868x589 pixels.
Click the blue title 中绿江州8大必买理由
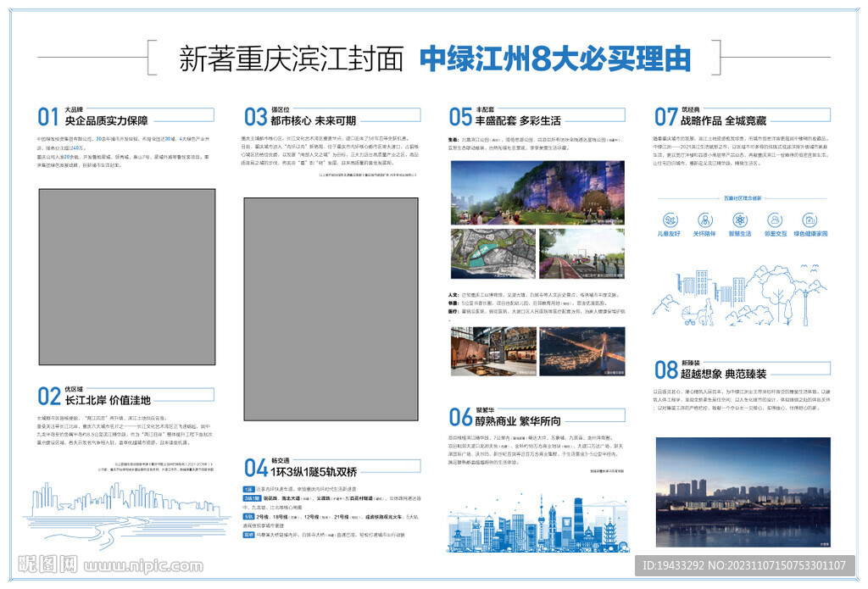[555, 58]
